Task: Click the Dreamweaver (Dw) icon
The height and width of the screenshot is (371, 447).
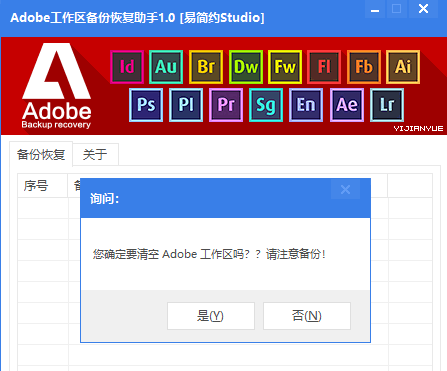Action: click(x=246, y=67)
